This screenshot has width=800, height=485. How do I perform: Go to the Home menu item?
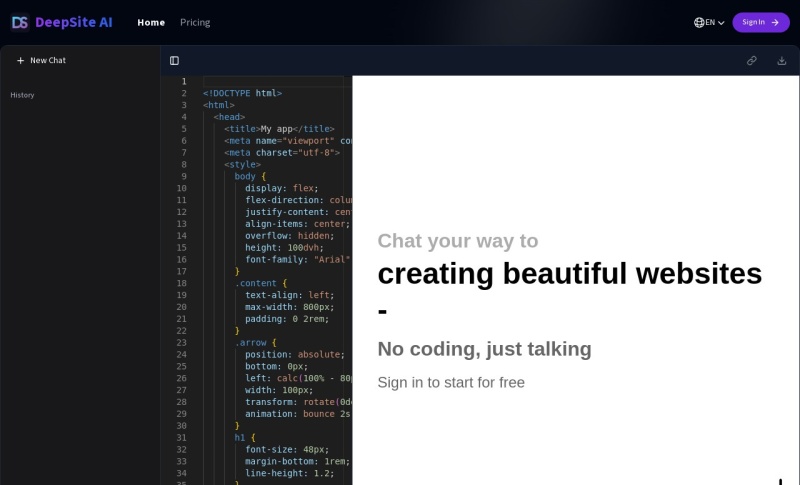(151, 22)
